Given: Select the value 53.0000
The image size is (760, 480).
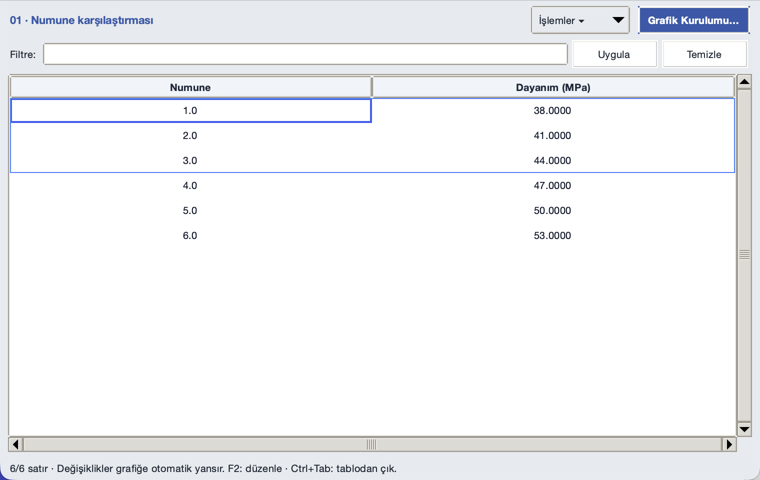Looking at the screenshot, I should (553, 235).
